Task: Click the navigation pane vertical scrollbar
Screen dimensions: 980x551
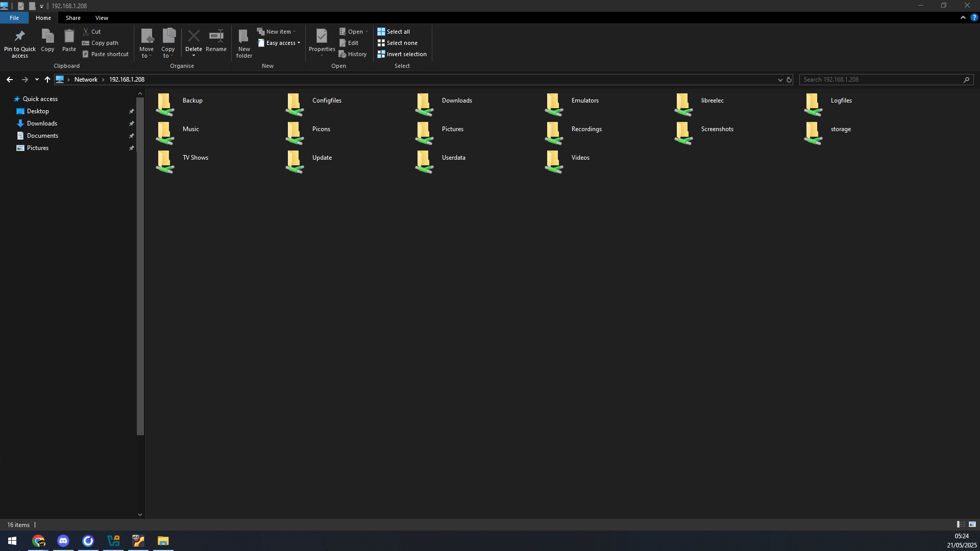Action: point(140,263)
